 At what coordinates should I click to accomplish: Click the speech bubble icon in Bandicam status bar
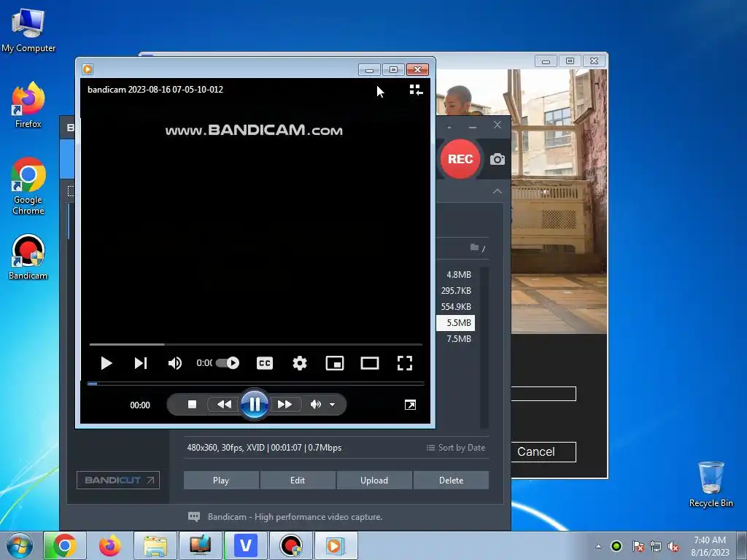194,517
